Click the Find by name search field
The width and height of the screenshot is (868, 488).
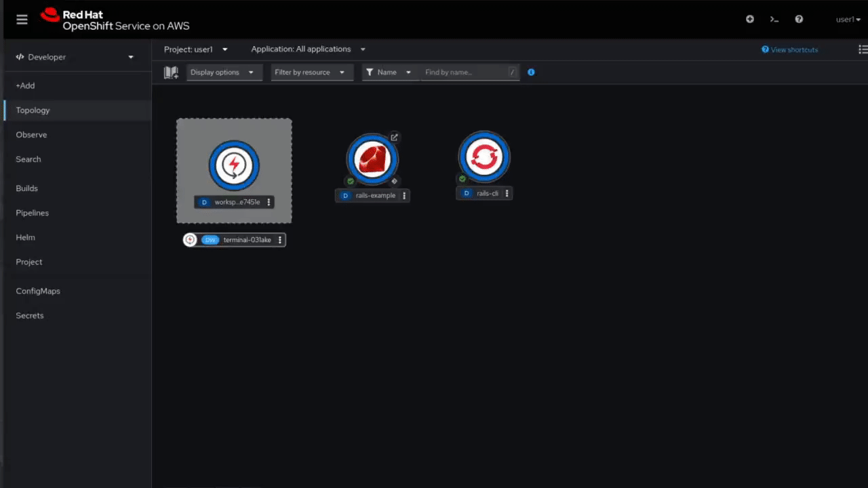pos(468,72)
